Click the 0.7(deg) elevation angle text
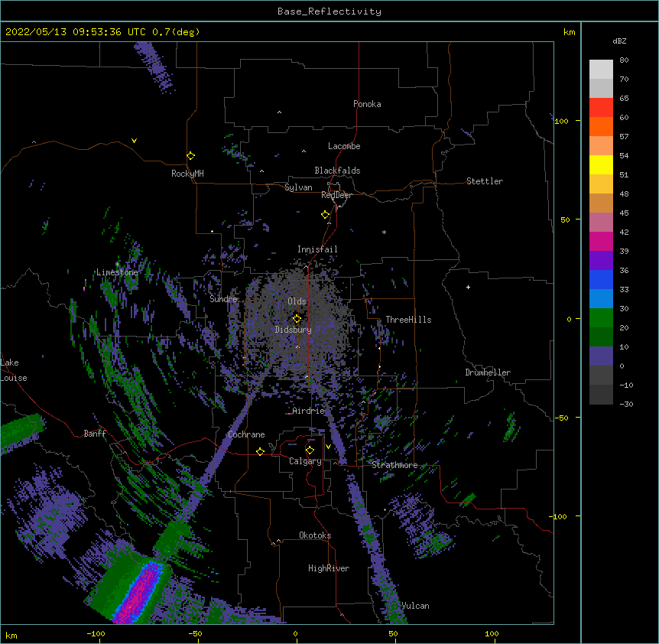Image resolution: width=659 pixels, height=644 pixels. click(176, 32)
